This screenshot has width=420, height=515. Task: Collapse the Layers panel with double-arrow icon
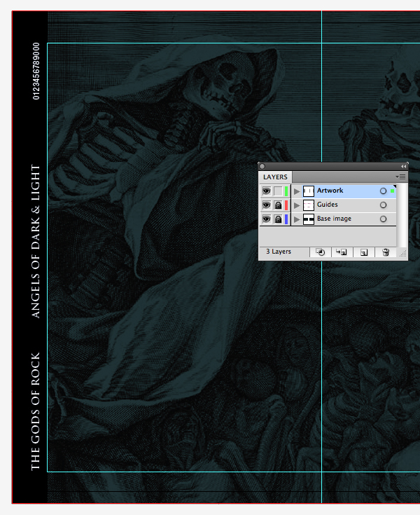point(403,167)
